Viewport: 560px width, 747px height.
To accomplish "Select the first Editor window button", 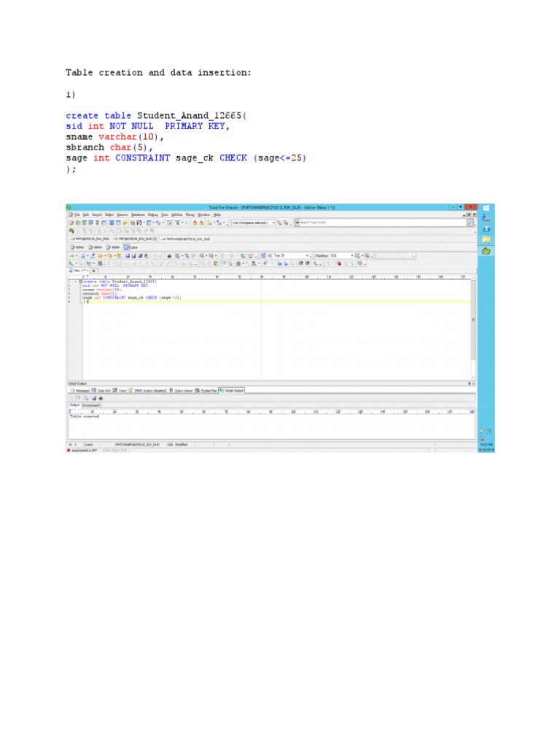I will (77, 247).
